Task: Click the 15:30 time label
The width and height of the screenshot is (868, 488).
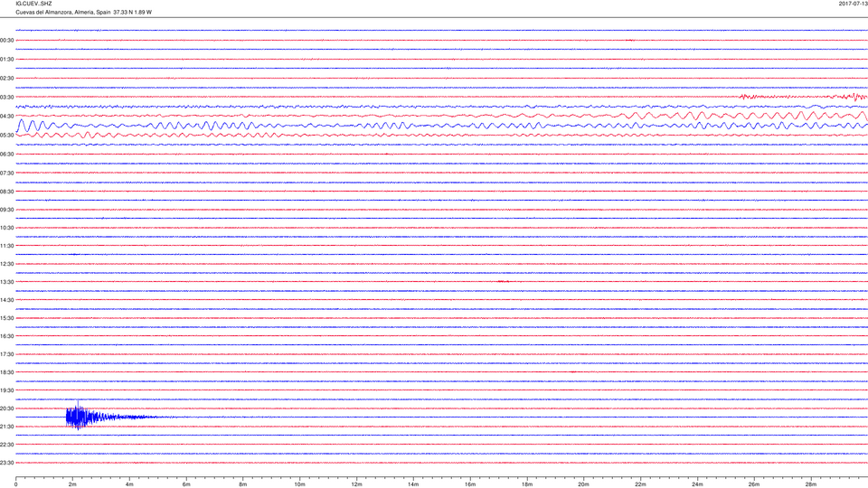Action: pos(6,318)
